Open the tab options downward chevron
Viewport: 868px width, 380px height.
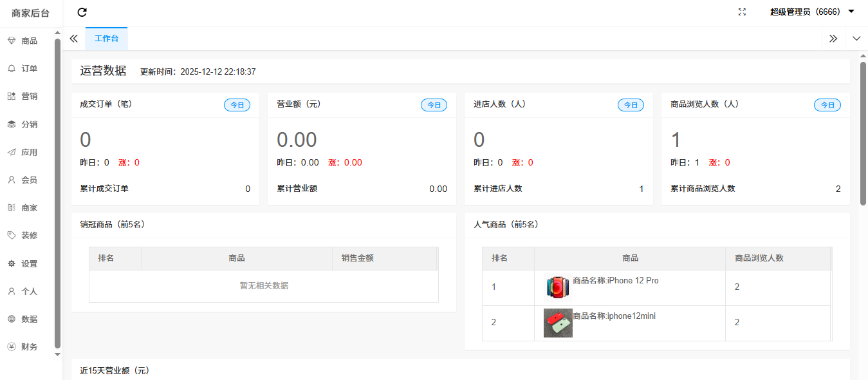(x=856, y=39)
